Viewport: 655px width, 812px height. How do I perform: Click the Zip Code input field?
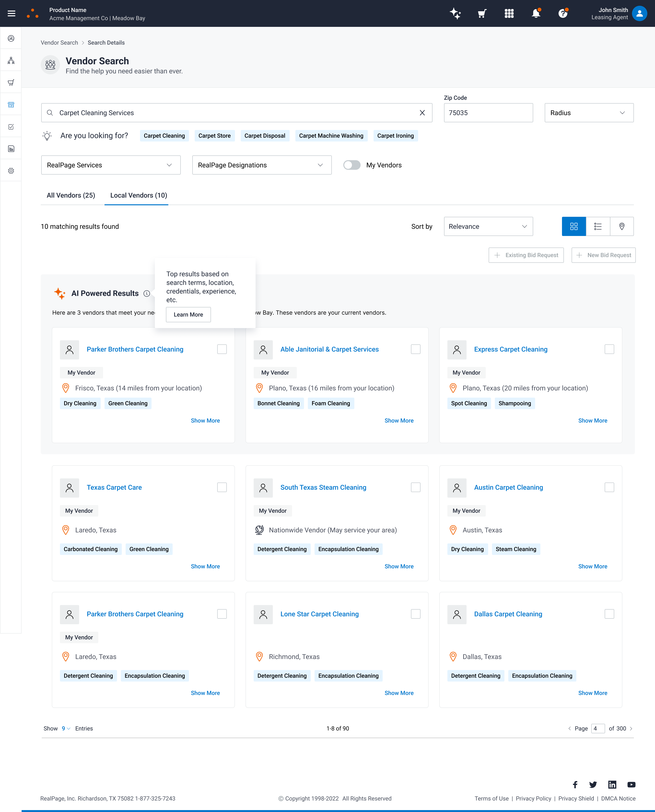pos(488,113)
